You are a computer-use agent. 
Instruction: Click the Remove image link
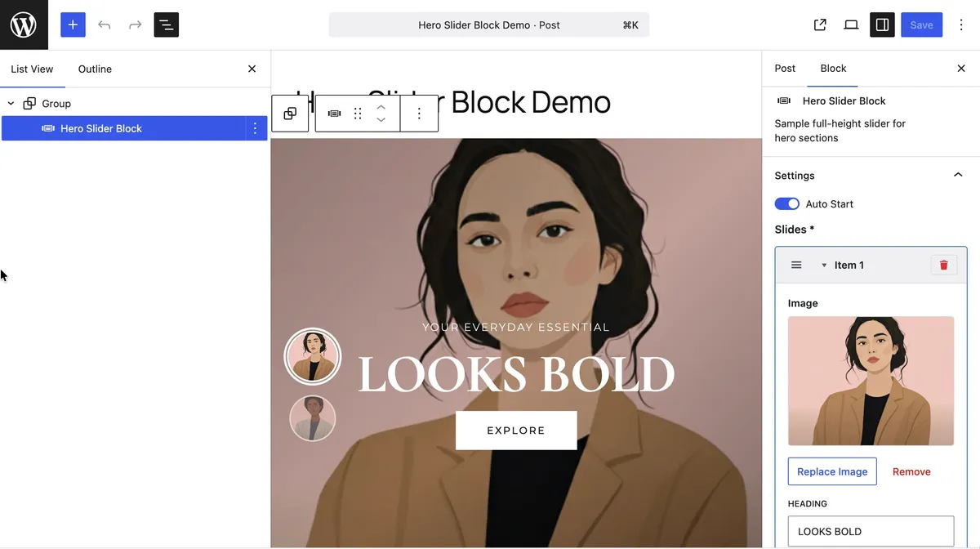[x=911, y=471]
